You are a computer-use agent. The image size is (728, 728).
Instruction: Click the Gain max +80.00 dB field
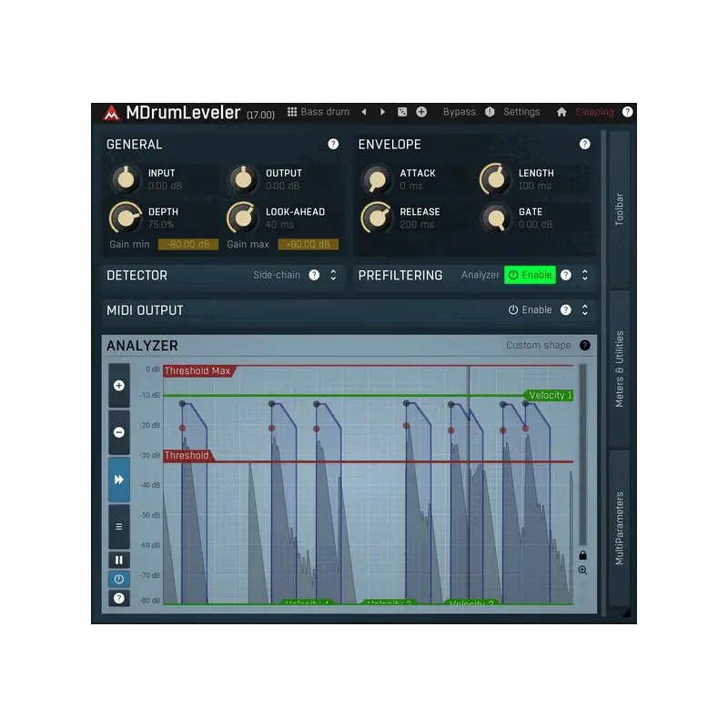tap(308, 244)
